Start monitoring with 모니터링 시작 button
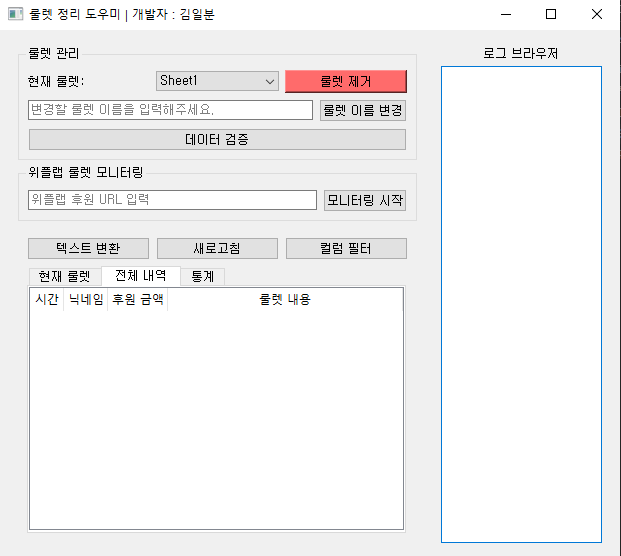 365,200
